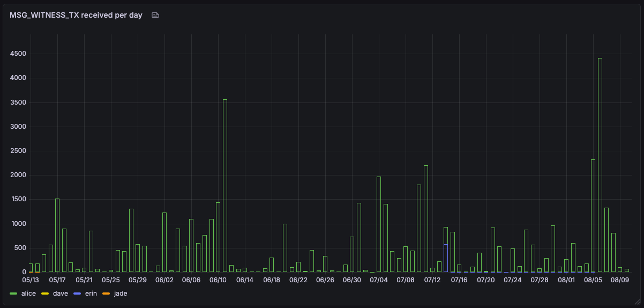The height and width of the screenshot is (308, 644).
Task: Click the 07/08 x-axis date label
Action: click(x=406, y=280)
